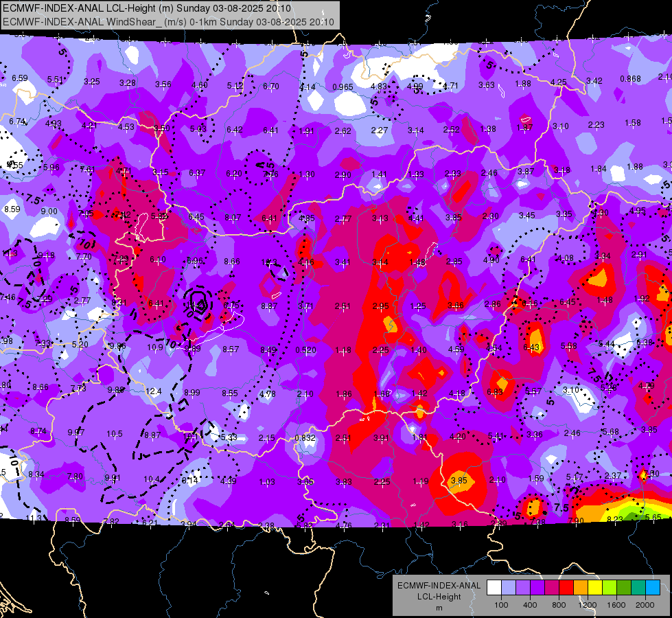Image resolution: width=672 pixels, height=618 pixels.
Task: Click the 8.57 value on the map
Action: [x=231, y=349]
